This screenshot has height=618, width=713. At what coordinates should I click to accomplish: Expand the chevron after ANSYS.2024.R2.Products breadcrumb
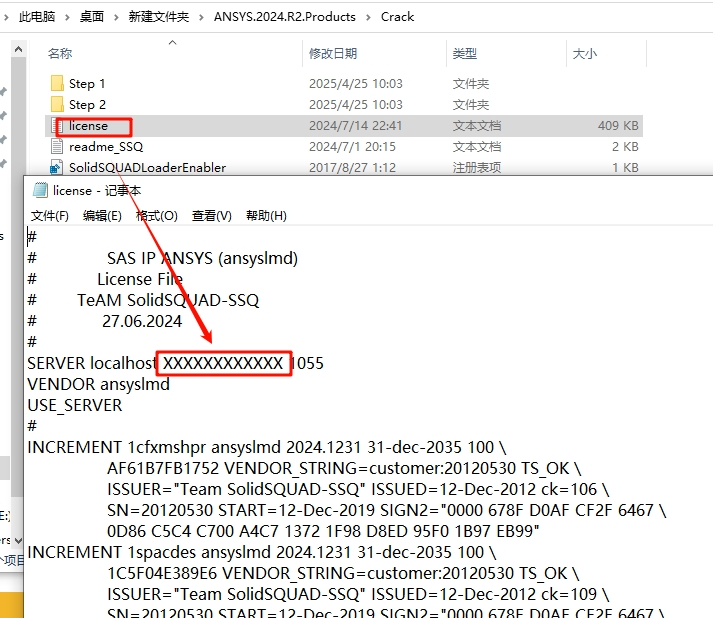(368, 17)
